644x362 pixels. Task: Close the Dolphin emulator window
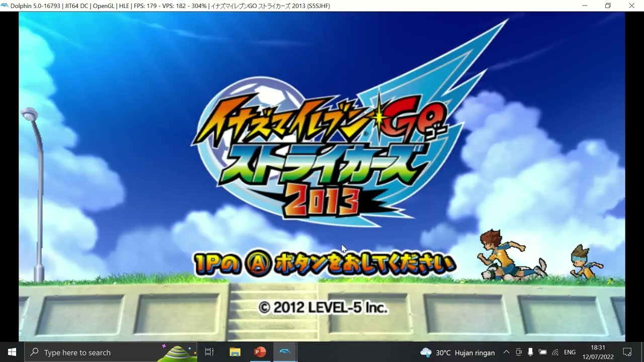632,6
